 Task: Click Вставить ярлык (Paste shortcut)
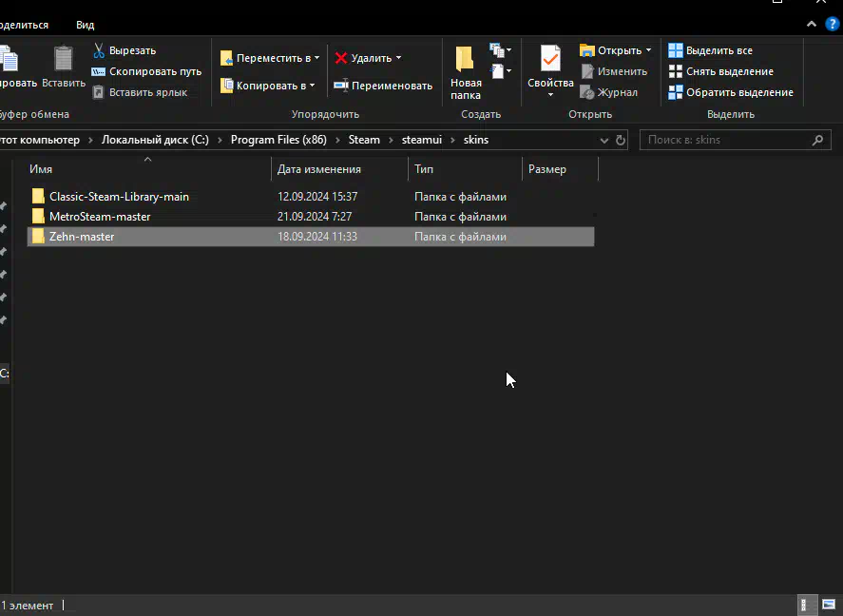pyautogui.click(x=140, y=92)
